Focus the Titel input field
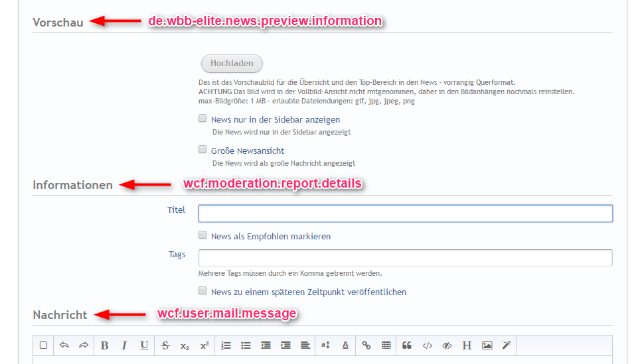 point(405,213)
